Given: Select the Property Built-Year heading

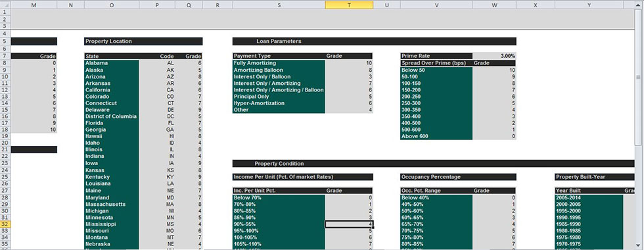Looking at the screenshot, I should [x=595, y=177].
